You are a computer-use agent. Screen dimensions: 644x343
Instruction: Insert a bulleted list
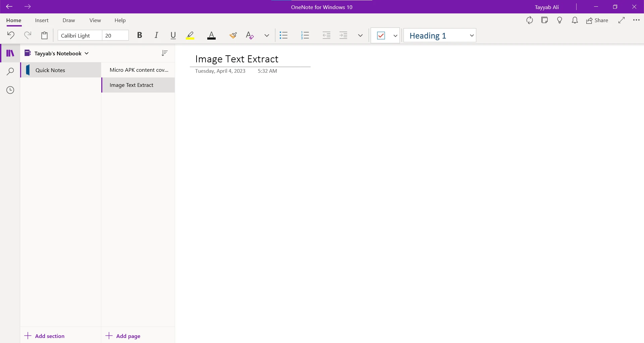click(284, 35)
